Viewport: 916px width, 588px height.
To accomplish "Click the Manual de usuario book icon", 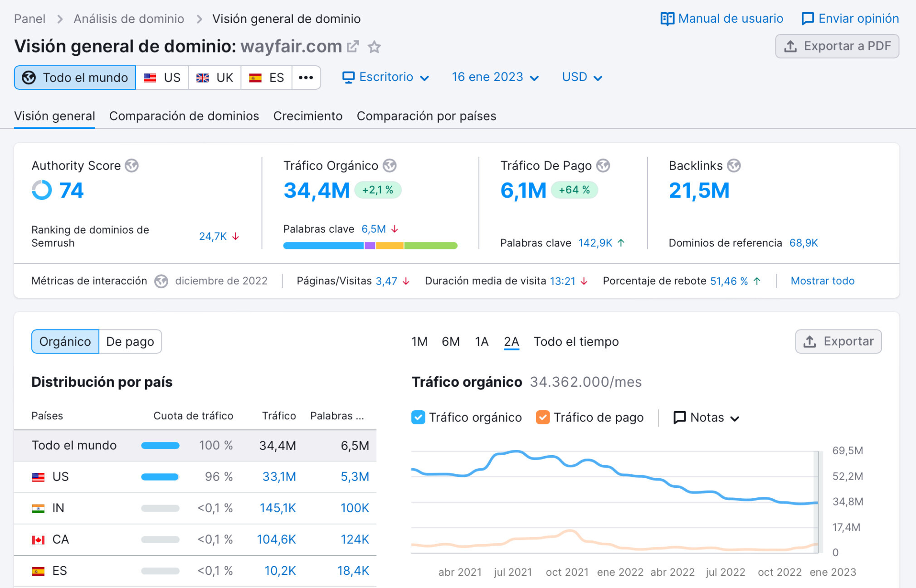I will 667,19.
